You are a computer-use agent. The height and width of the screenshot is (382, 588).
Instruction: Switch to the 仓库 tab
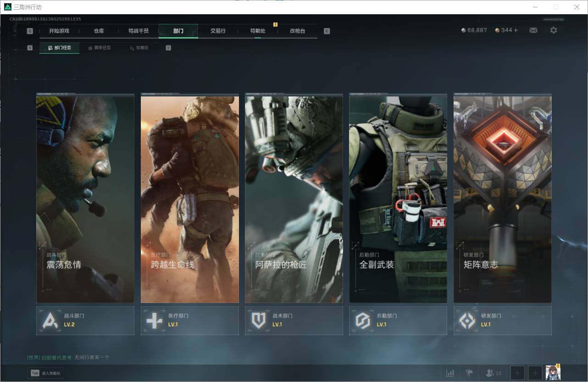99,31
